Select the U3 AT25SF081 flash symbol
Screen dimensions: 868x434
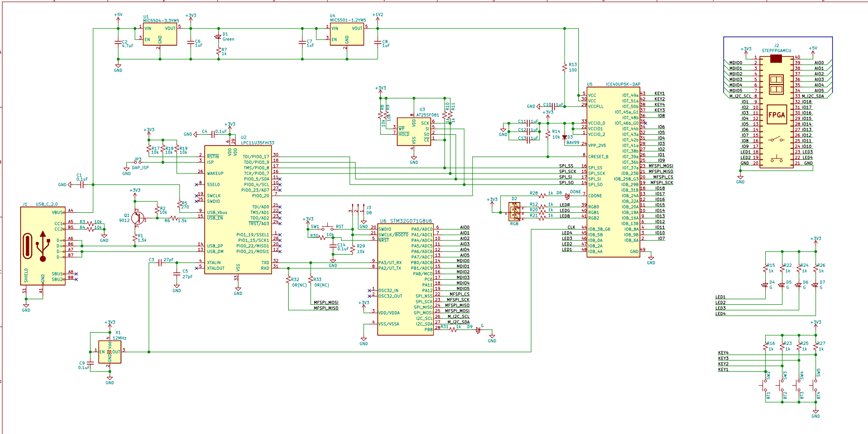point(414,131)
